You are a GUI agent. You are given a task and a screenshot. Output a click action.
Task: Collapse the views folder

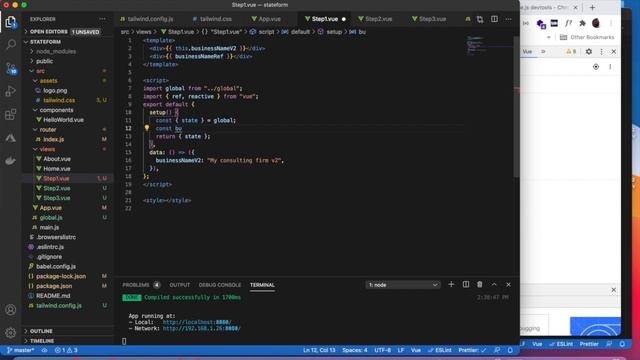[47, 149]
